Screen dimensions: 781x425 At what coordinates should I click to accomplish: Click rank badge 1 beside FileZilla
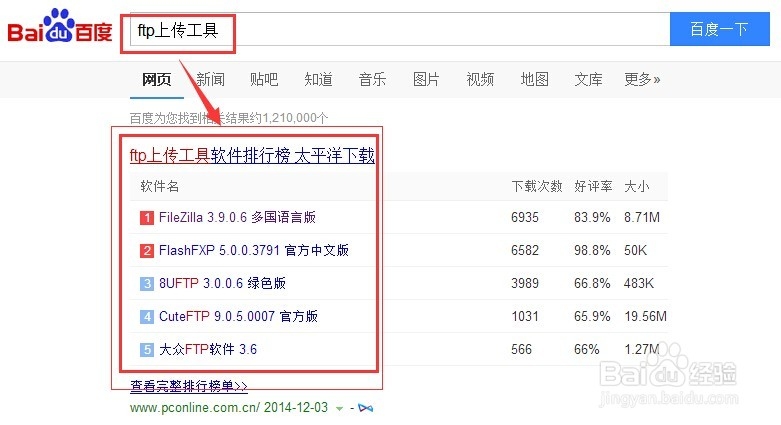(x=146, y=218)
